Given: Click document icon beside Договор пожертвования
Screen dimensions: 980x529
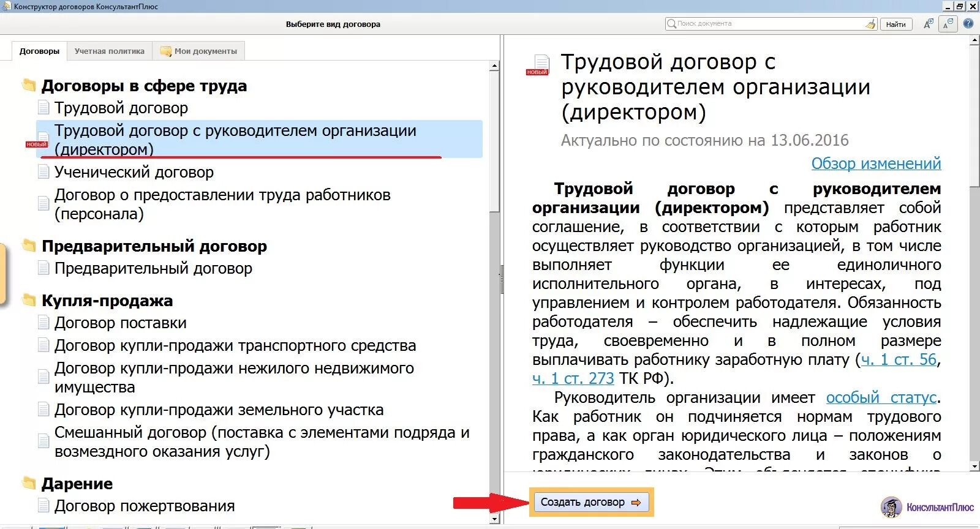Looking at the screenshot, I should coord(43,506).
